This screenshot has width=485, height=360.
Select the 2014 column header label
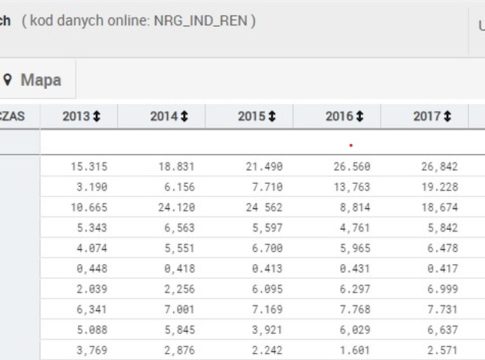(164, 116)
